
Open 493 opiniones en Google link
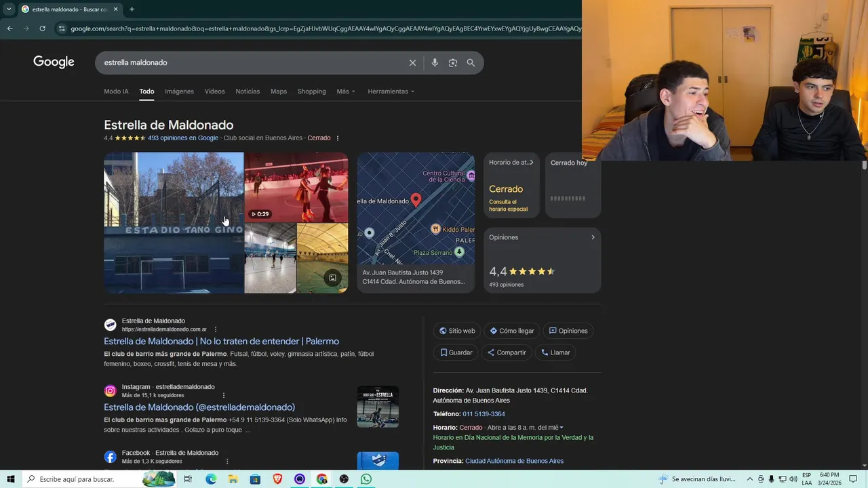(183, 138)
